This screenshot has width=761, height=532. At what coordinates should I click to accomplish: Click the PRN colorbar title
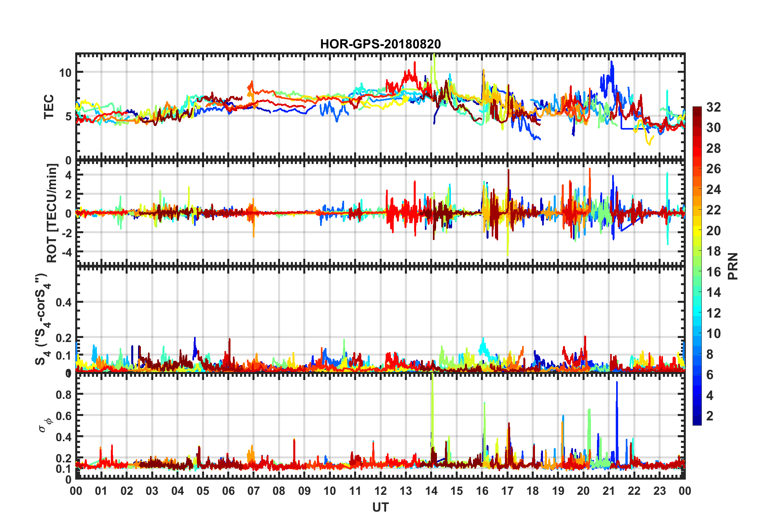coord(733,266)
